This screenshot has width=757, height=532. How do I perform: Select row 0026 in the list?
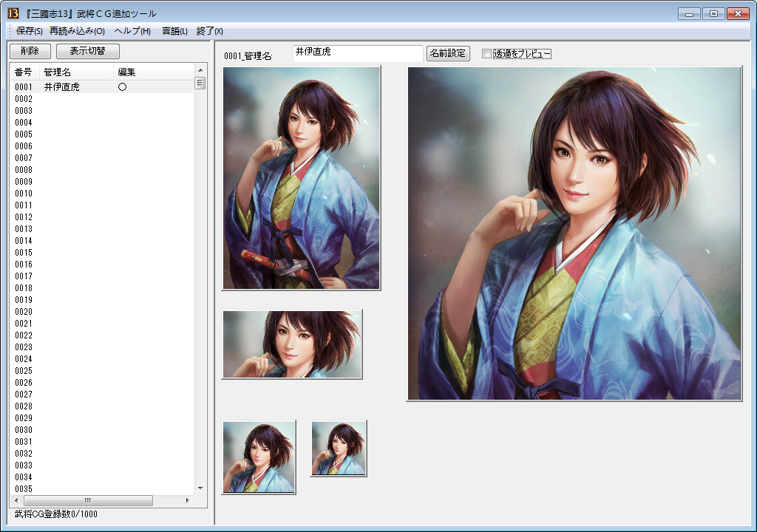[102, 383]
